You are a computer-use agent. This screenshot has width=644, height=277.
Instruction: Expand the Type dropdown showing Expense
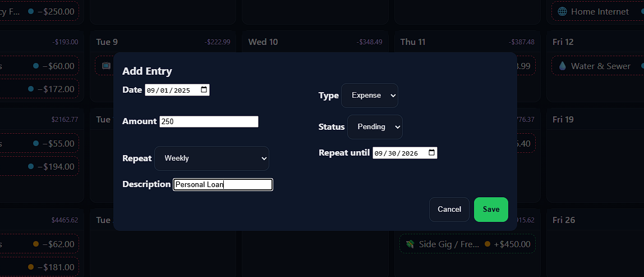click(369, 96)
